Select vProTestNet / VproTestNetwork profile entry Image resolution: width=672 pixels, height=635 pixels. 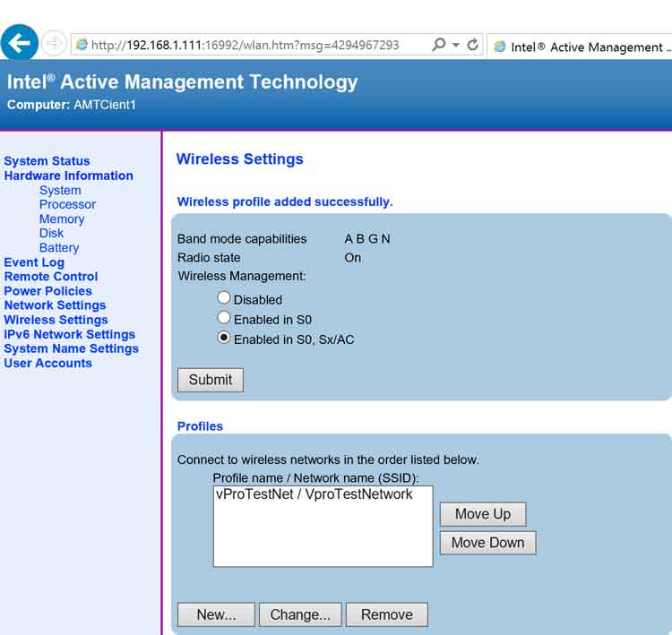click(x=314, y=494)
